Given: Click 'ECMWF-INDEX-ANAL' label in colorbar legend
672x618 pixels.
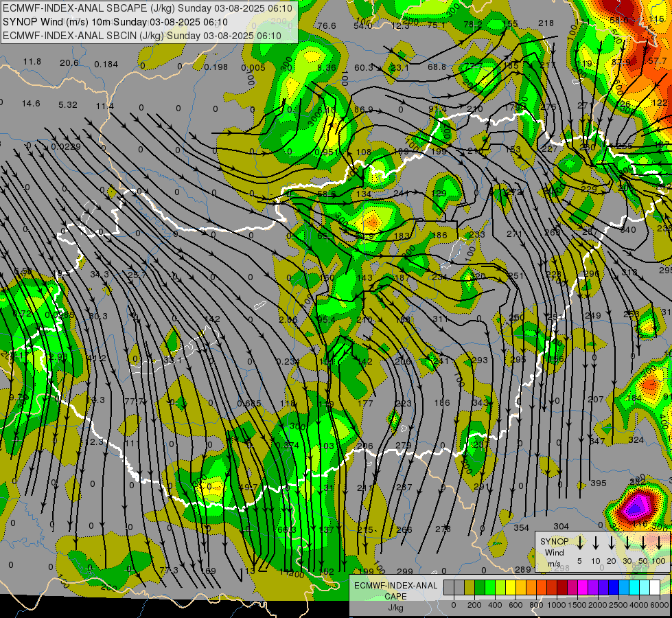Looking at the screenshot, I should 395,586.
